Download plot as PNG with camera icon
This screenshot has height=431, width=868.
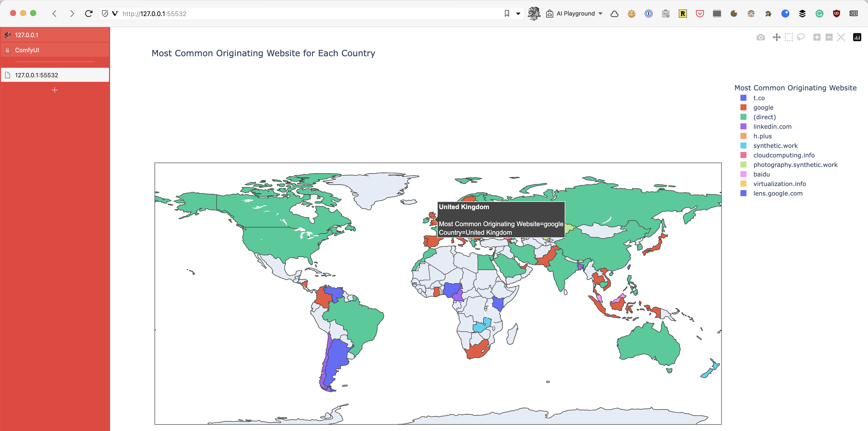click(760, 37)
